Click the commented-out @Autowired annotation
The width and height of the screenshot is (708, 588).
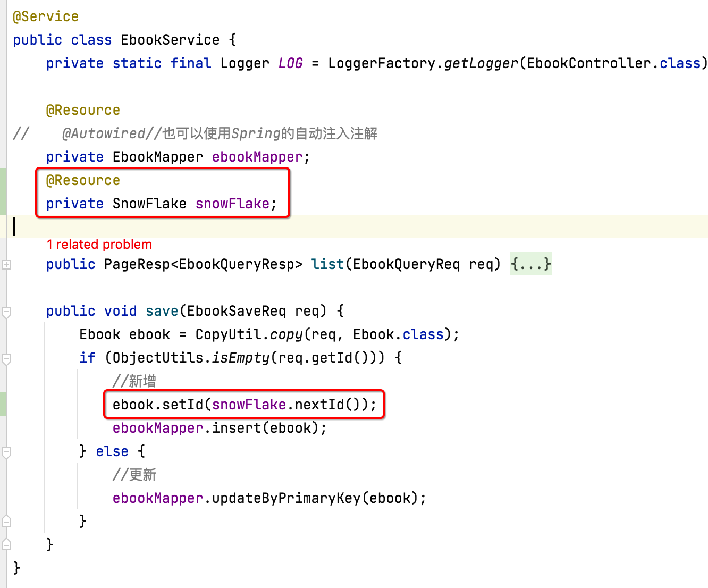click(104, 133)
